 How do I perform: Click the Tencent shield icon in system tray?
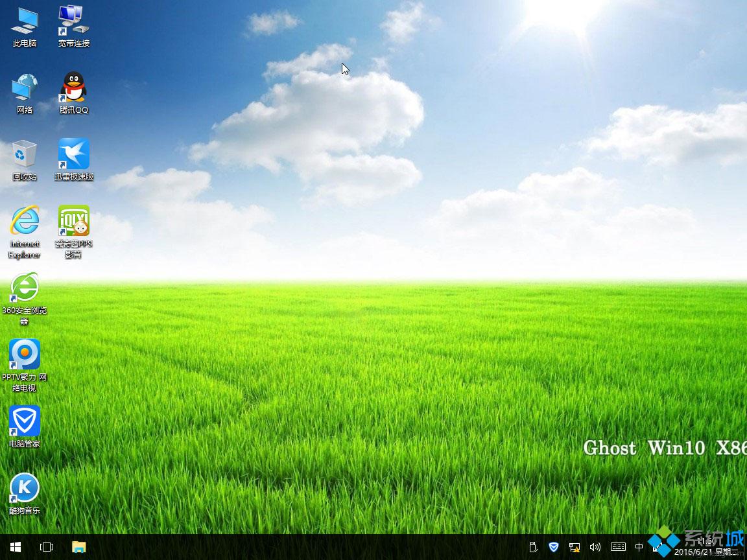(x=553, y=546)
